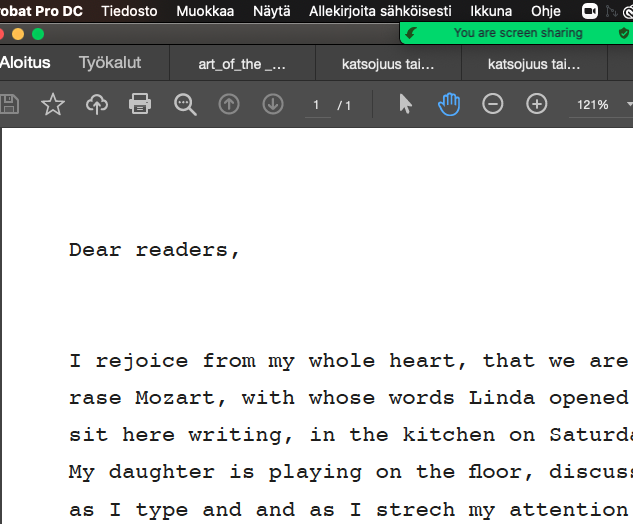Bookmark the document with the star icon
Viewport: 633px width, 524px height.
point(52,104)
